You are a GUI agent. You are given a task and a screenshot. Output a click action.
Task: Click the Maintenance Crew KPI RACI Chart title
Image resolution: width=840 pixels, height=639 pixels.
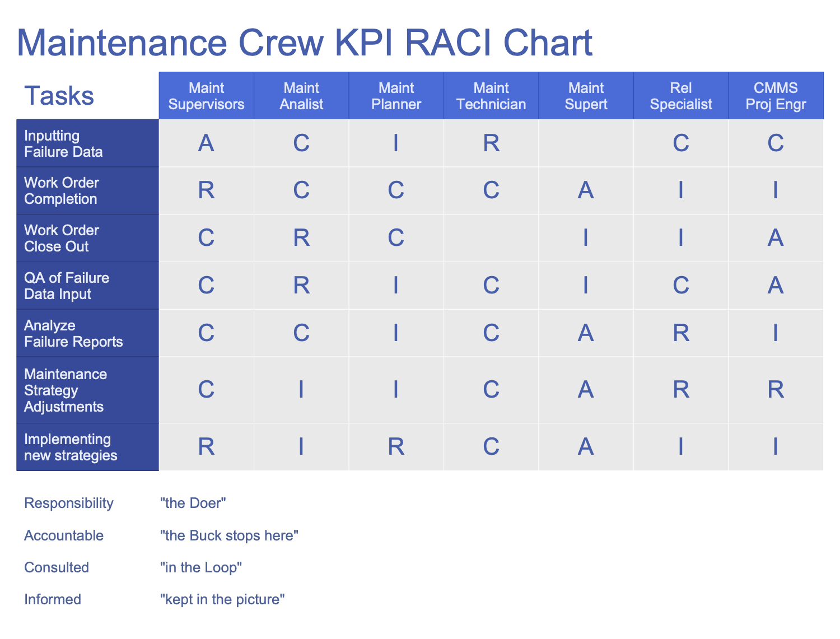[305, 43]
